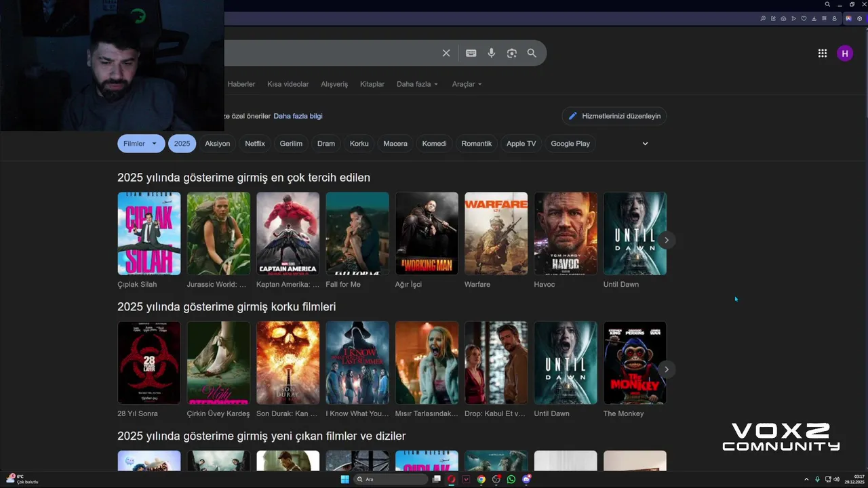Image resolution: width=868 pixels, height=488 pixels.
Task: Select the Google Play filter chip
Action: [x=570, y=144]
